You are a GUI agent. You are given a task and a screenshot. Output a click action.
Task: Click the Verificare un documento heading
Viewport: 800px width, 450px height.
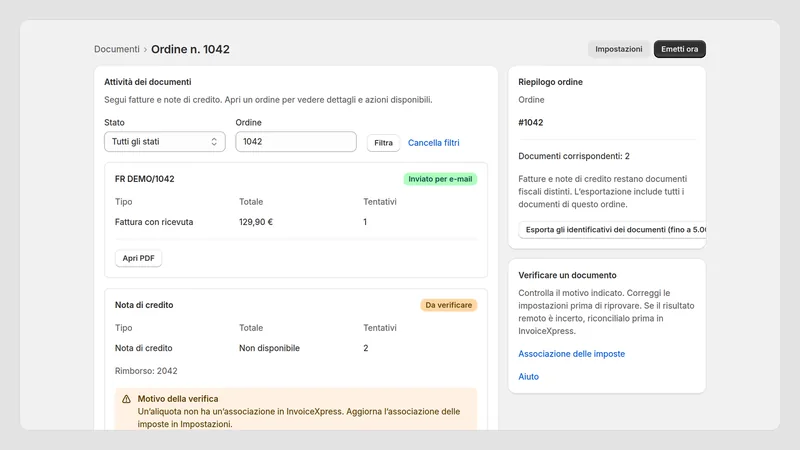point(567,275)
